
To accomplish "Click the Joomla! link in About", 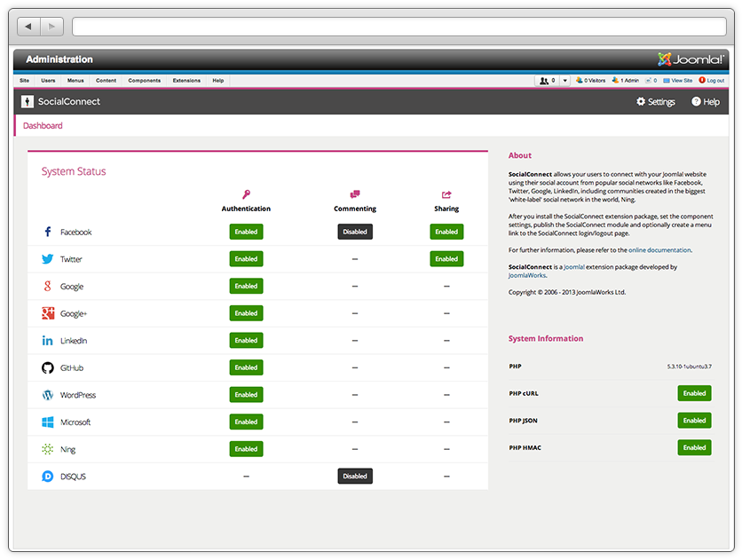I will 574,267.
